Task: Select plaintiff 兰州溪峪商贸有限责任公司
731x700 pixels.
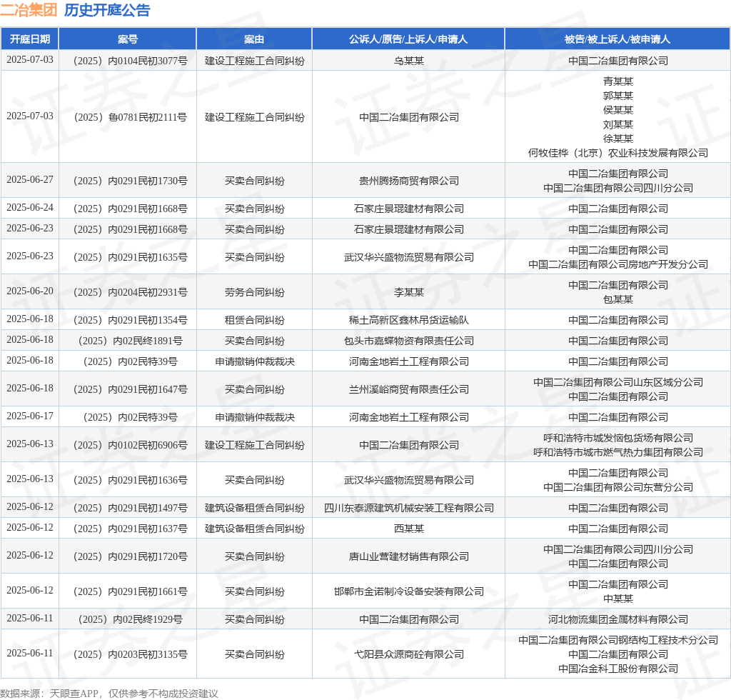Action: [x=408, y=389]
